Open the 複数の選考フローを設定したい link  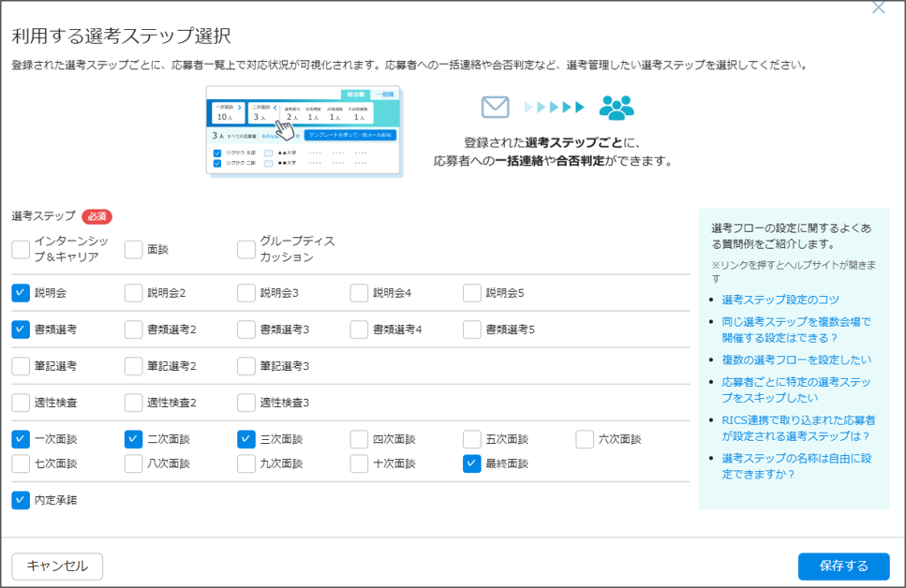pyautogui.click(x=796, y=360)
